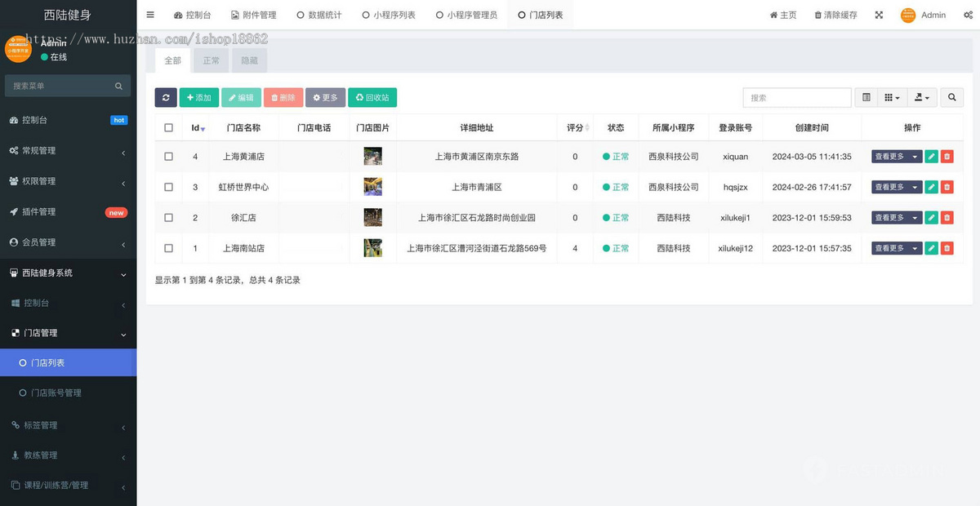This screenshot has width=980, height=506.
Task: Click the search magnifier icon near table toolbar
Action: (x=951, y=97)
